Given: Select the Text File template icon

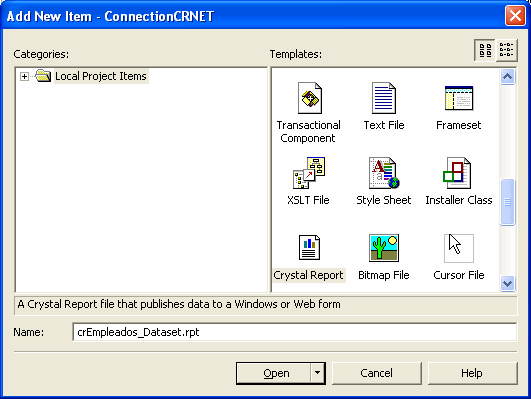Looking at the screenshot, I should click(x=383, y=98).
